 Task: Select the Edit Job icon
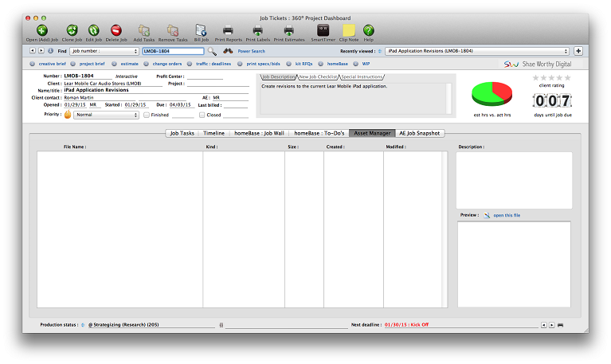click(93, 30)
